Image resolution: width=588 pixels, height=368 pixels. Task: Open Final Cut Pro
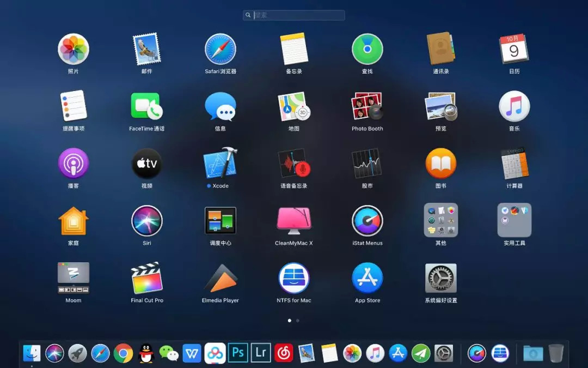[x=146, y=278]
